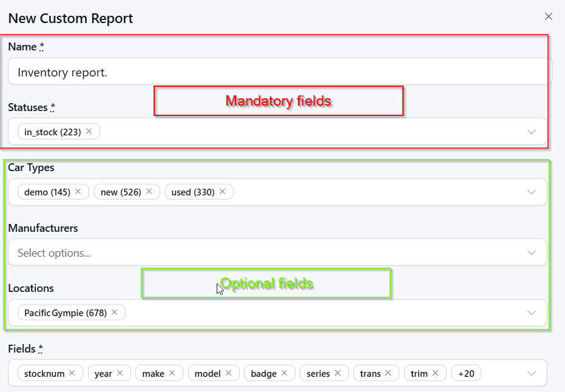Click the Name input field

pos(279,72)
